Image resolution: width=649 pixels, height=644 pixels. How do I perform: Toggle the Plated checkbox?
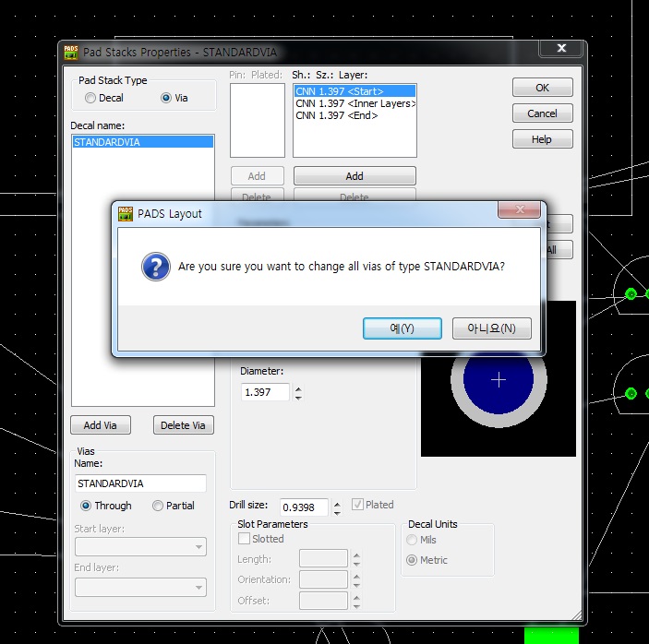click(357, 505)
